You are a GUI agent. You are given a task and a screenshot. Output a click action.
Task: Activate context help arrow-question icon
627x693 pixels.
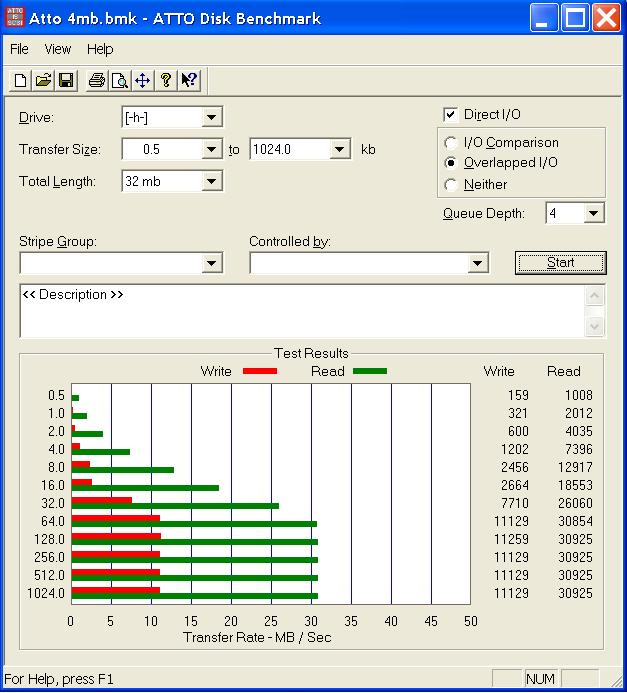(189, 80)
